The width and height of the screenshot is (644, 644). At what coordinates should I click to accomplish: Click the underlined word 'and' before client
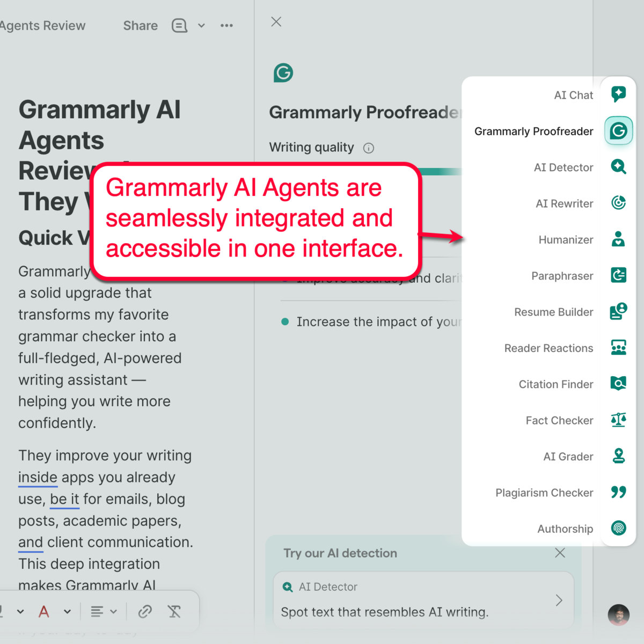(31, 543)
